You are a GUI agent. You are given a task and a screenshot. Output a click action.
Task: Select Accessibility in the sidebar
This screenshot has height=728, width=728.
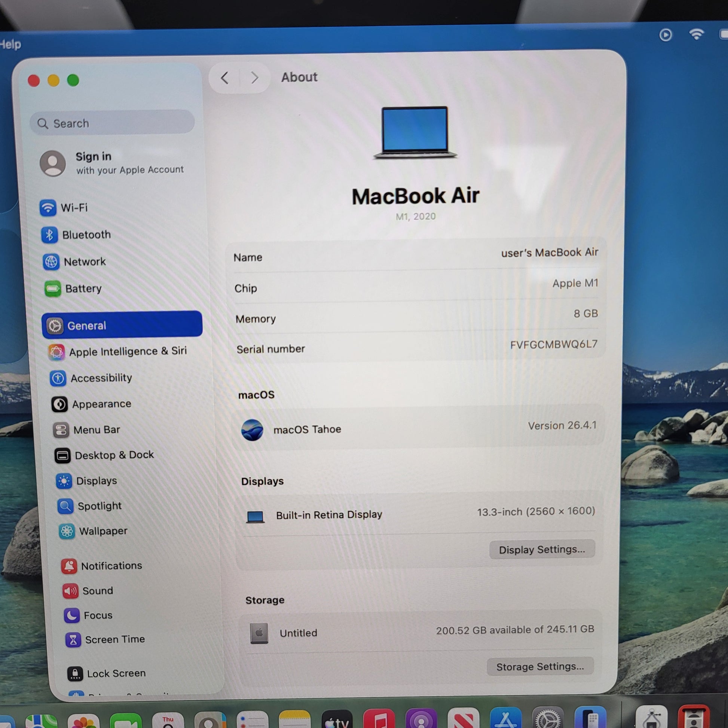click(x=101, y=378)
